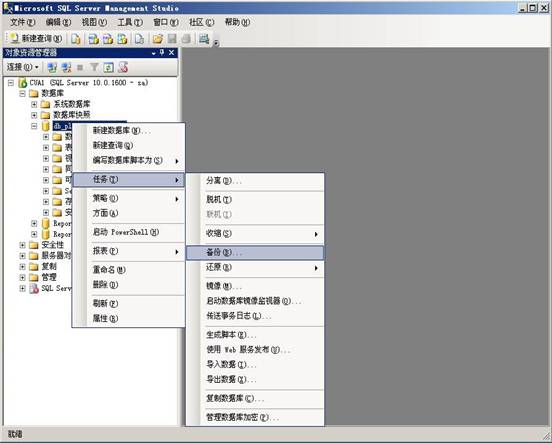The image size is (552, 443).
Task: Open the toolbar options overflow arrow
Action: point(216,43)
